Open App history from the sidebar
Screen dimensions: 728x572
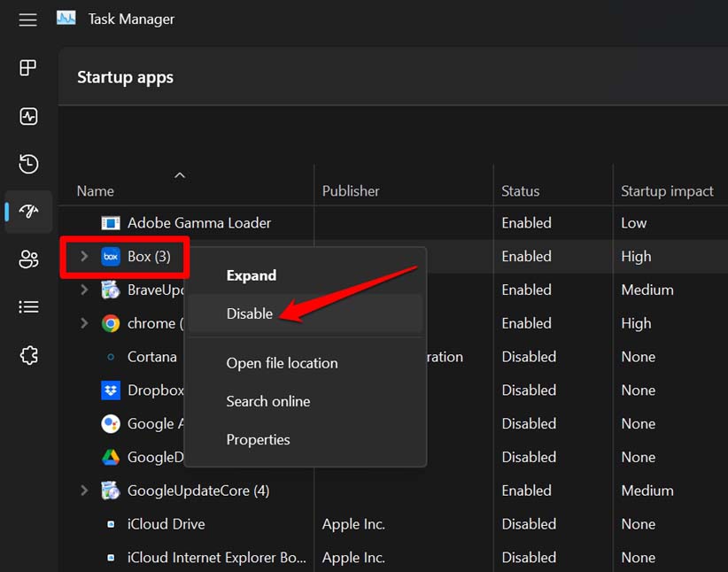click(27, 164)
